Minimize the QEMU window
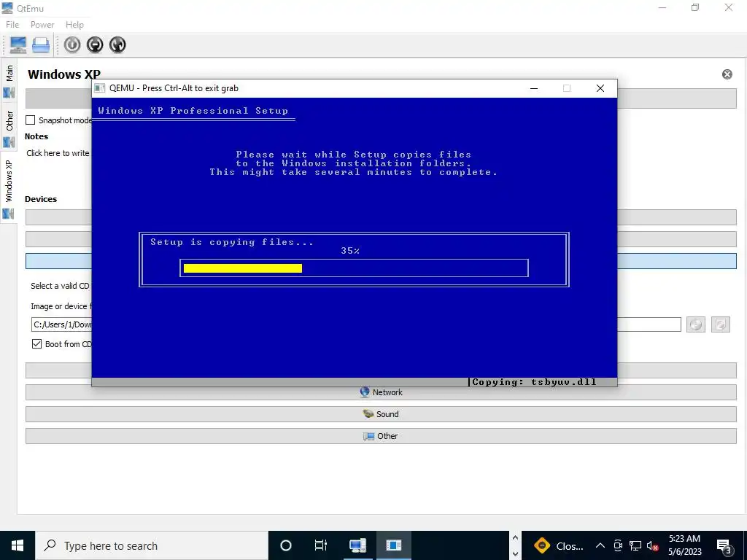The height and width of the screenshot is (560, 747). pyautogui.click(x=534, y=88)
